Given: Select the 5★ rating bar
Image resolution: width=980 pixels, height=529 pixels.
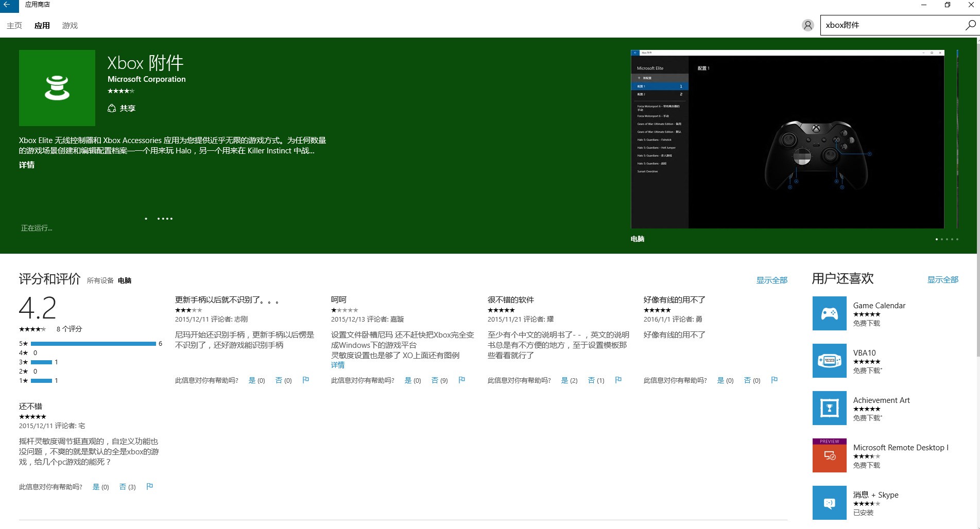Looking at the screenshot, I should point(93,343).
